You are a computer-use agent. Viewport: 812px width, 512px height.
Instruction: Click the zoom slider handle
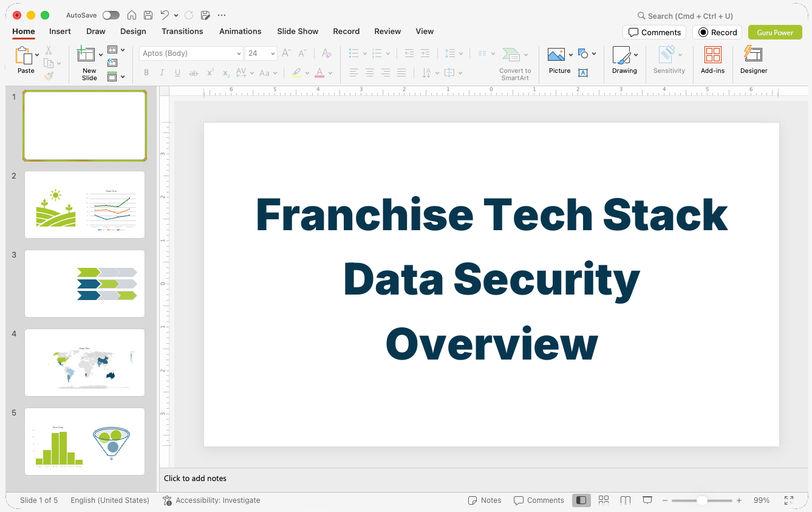coord(701,500)
